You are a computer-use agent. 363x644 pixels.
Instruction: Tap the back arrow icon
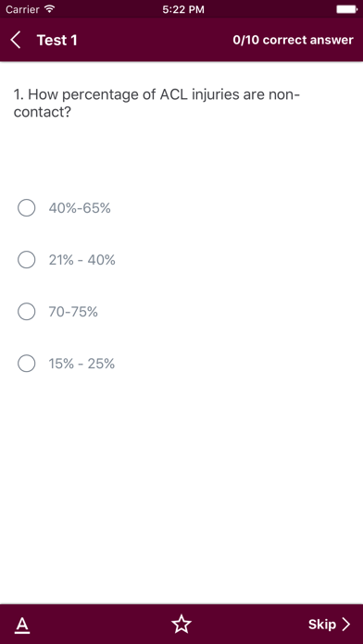pos(16,41)
